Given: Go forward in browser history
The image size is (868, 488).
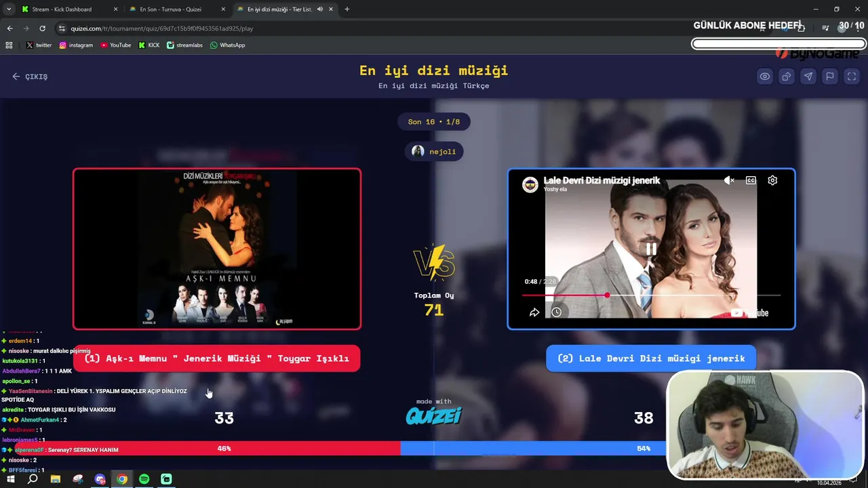Looking at the screenshot, I should (x=26, y=28).
